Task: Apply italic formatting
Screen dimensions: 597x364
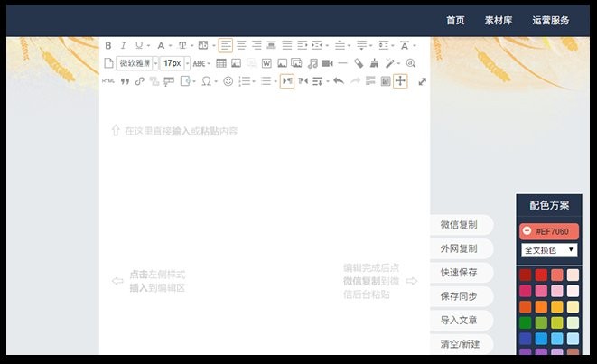Action: click(123, 45)
